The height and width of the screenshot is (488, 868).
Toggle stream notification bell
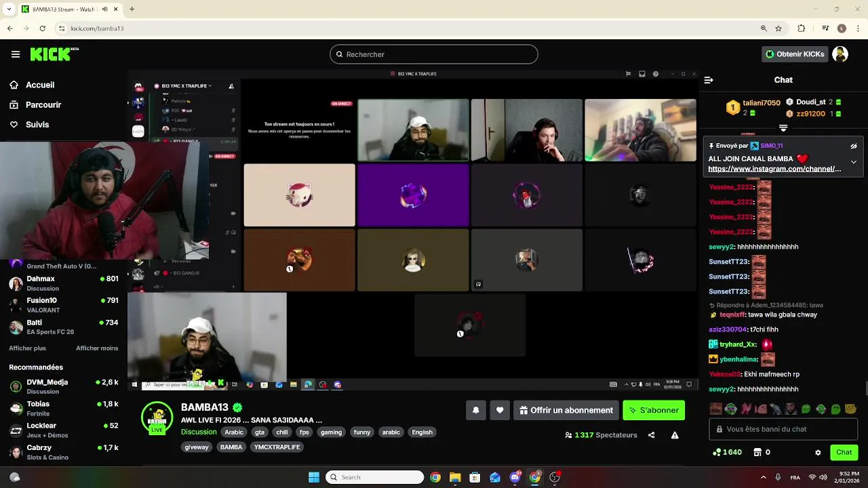click(x=476, y=410)
